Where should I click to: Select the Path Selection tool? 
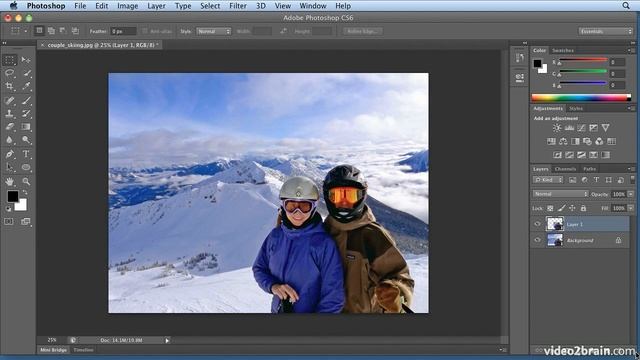point(10,167)
